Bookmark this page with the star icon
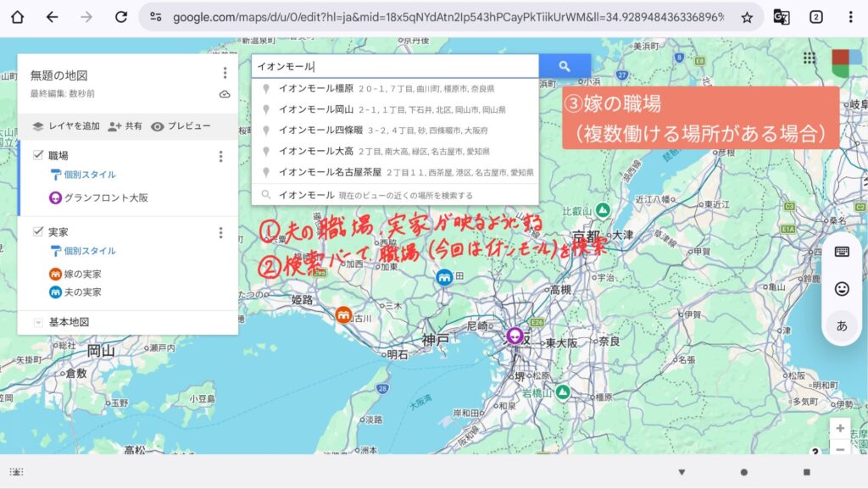 747,17
